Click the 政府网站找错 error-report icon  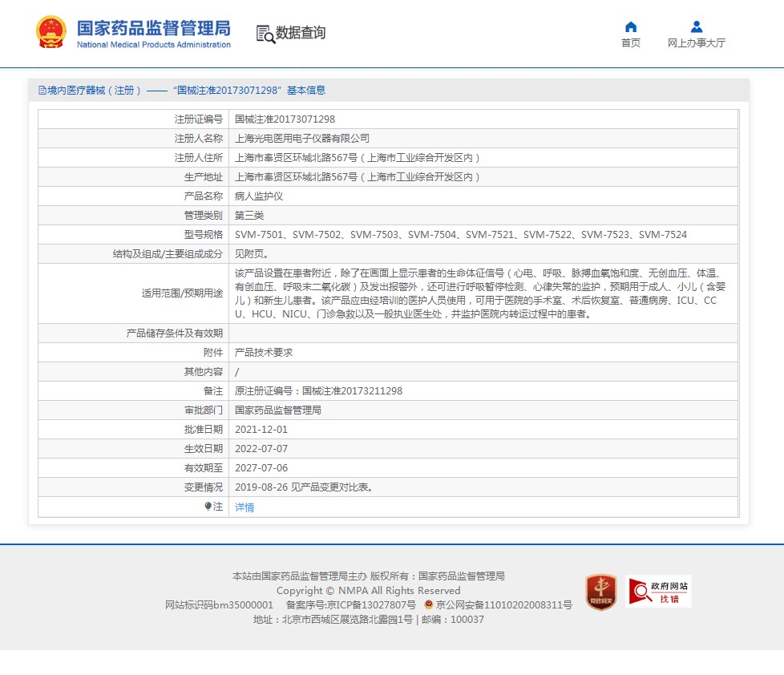[x=658, y=592]
